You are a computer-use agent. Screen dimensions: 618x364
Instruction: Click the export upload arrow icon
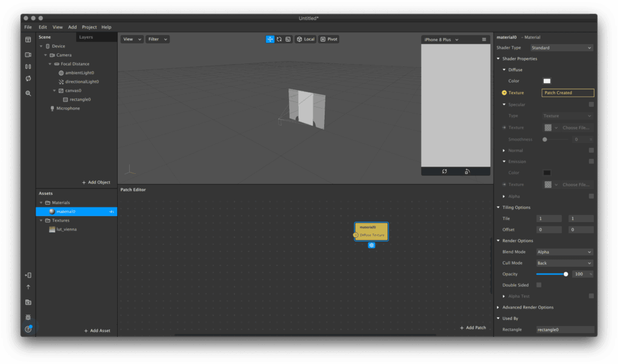[28, 287]
